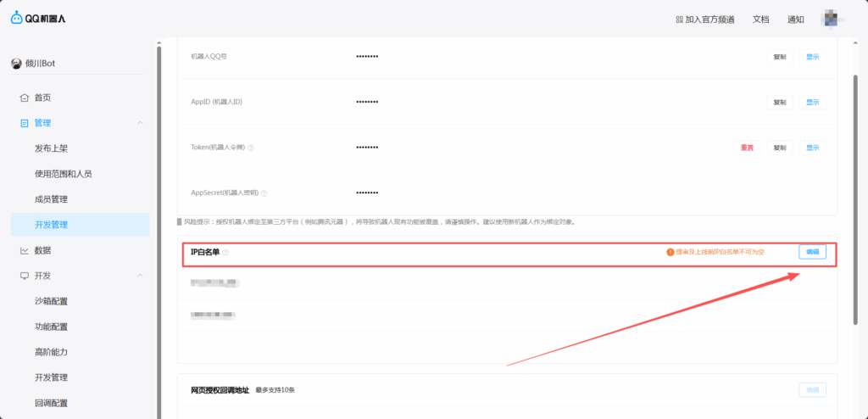Open the 文档 link in top bar
Image resolution: width=868 pixels, height=419 pixels.
coord(760,20)
